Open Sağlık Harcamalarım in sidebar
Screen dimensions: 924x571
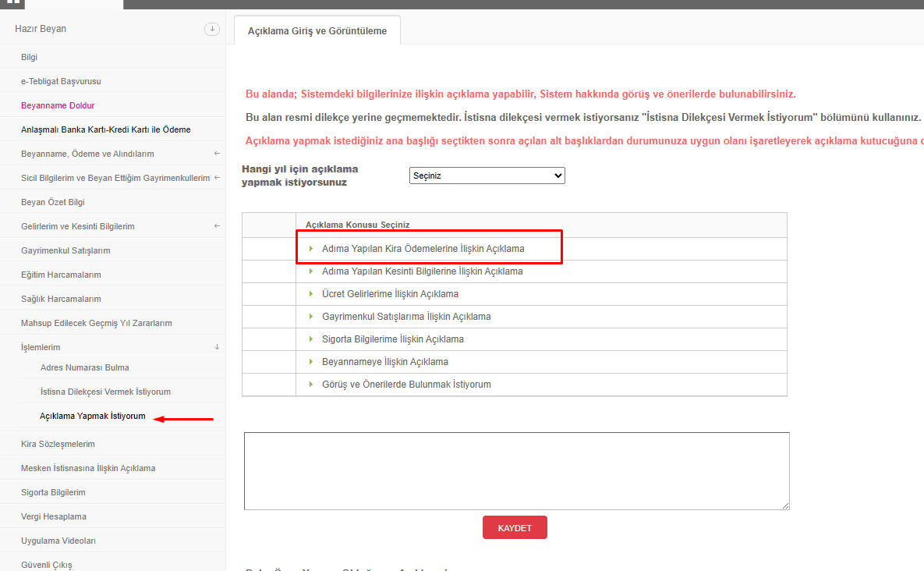pyautogui.click(x=61, y=299)
